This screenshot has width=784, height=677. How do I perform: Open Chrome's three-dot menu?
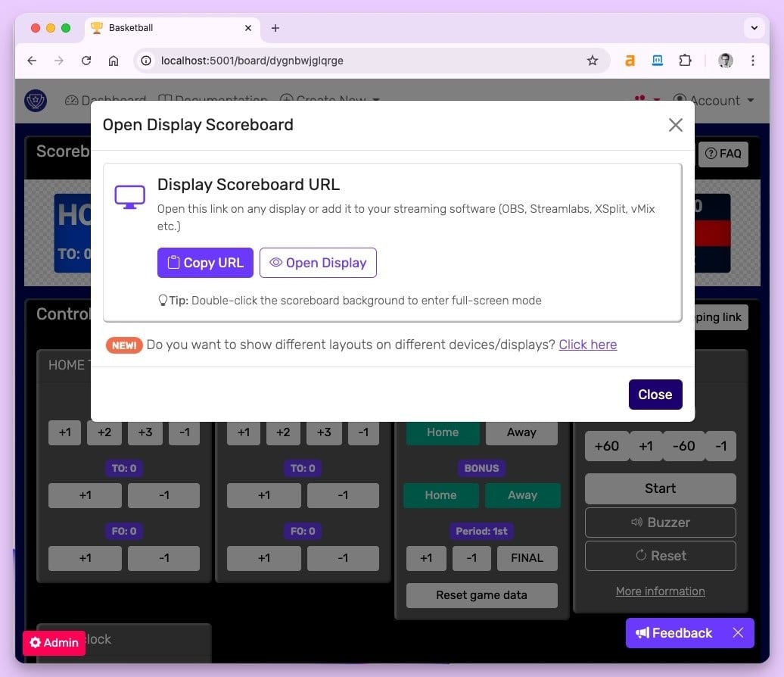point(753,61)
